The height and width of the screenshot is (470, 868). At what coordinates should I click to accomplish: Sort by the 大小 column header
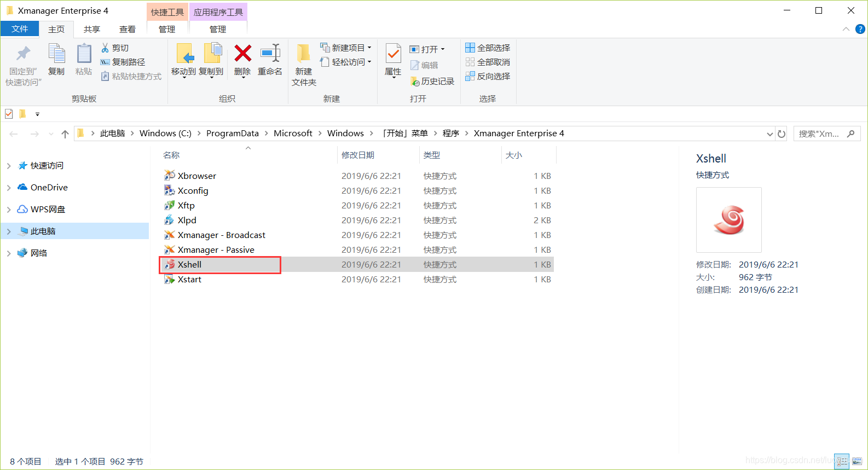(514, 155)
